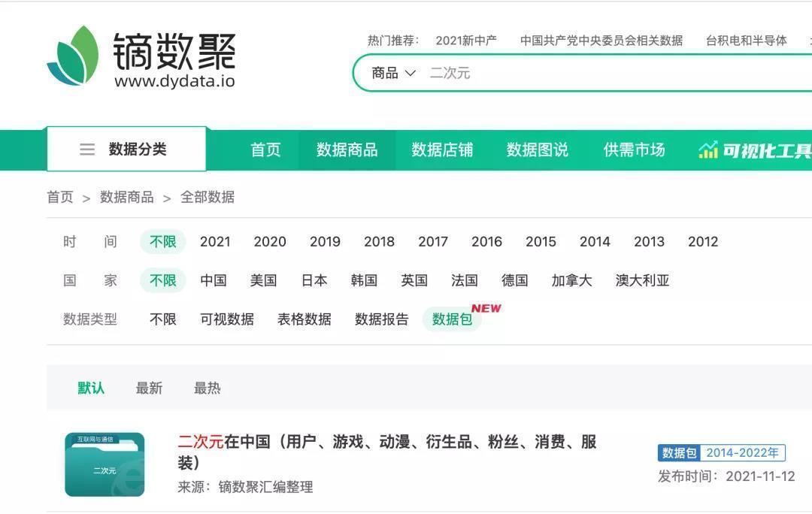Click the search input field with 二次元

click(x=601, y=73)
